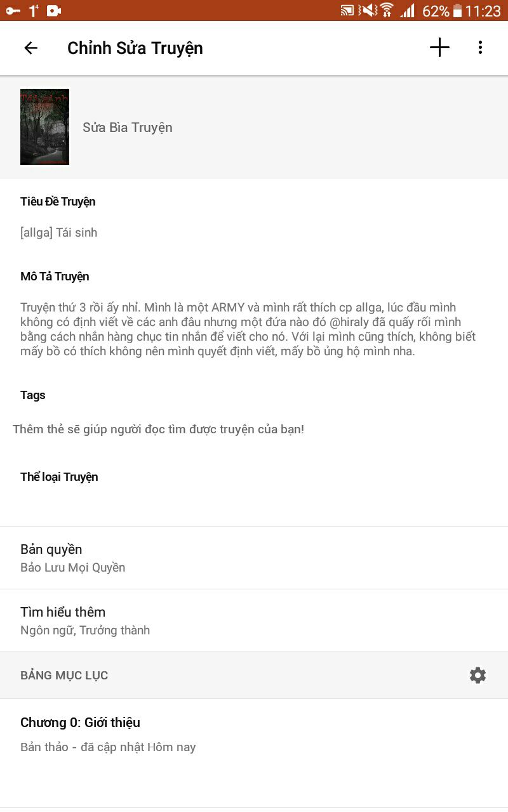Tap the muted sound status icon

[x=368, y=11]
